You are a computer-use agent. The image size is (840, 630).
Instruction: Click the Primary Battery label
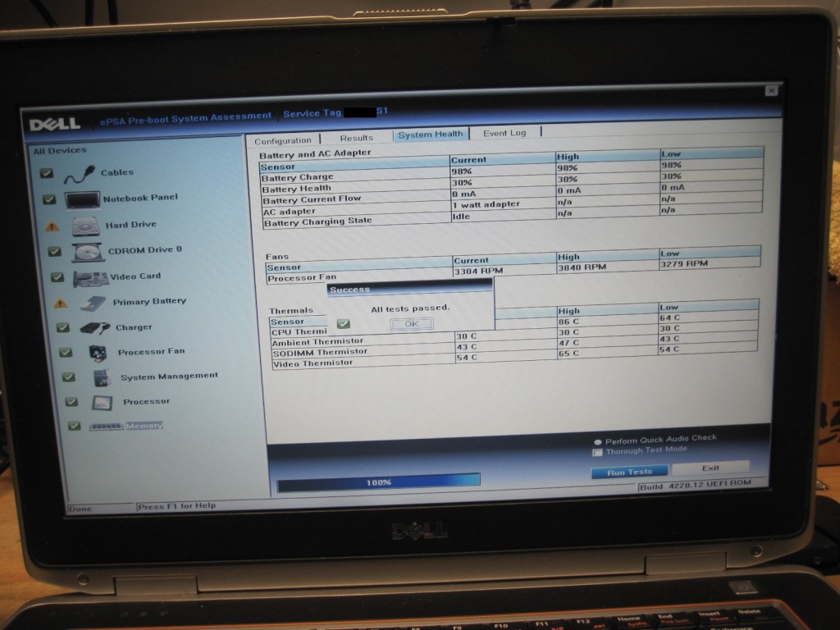pos(149,302)
